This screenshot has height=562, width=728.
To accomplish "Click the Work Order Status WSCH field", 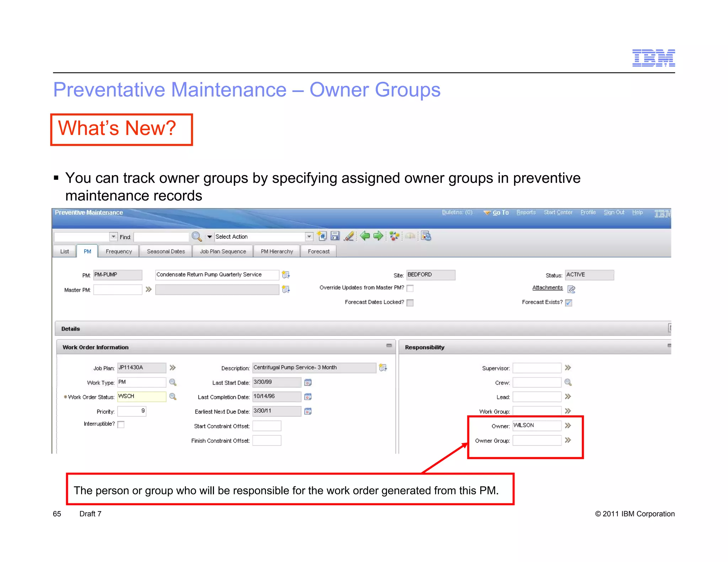I will [x=141, y=396].
